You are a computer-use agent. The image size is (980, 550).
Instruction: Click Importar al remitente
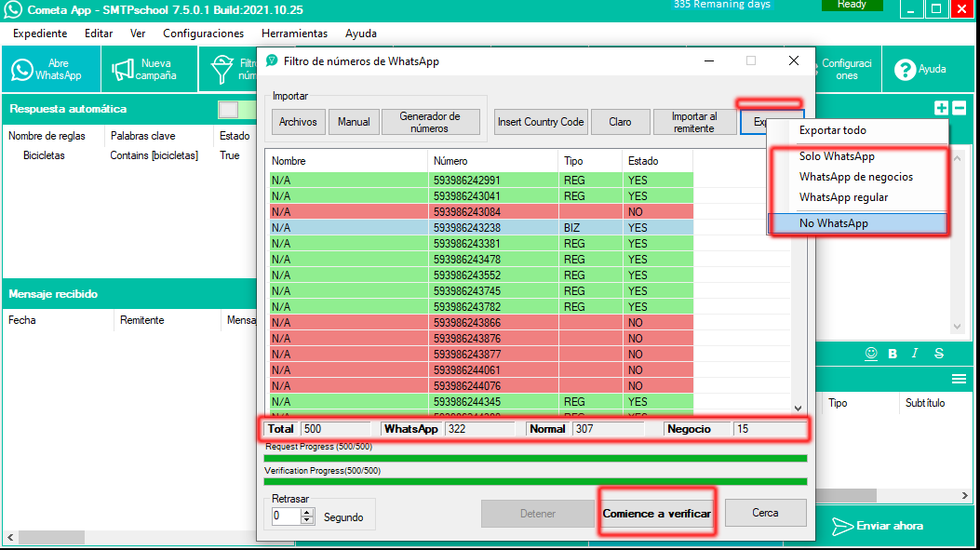pyautogui.click(x=693, y=122)
